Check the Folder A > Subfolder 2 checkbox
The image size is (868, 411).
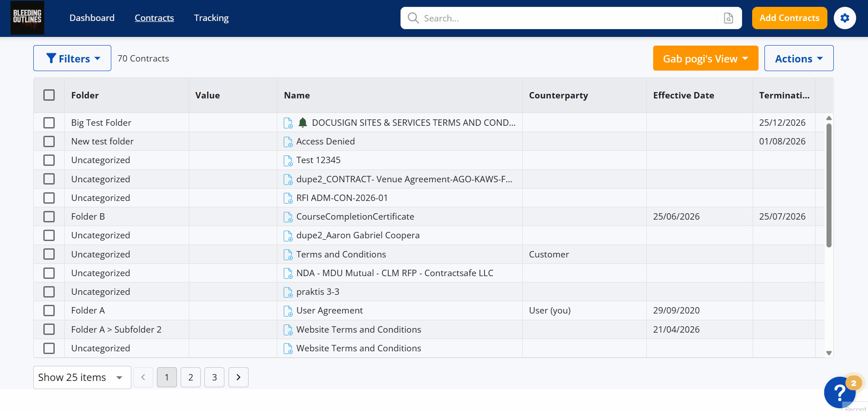[49, 329]
